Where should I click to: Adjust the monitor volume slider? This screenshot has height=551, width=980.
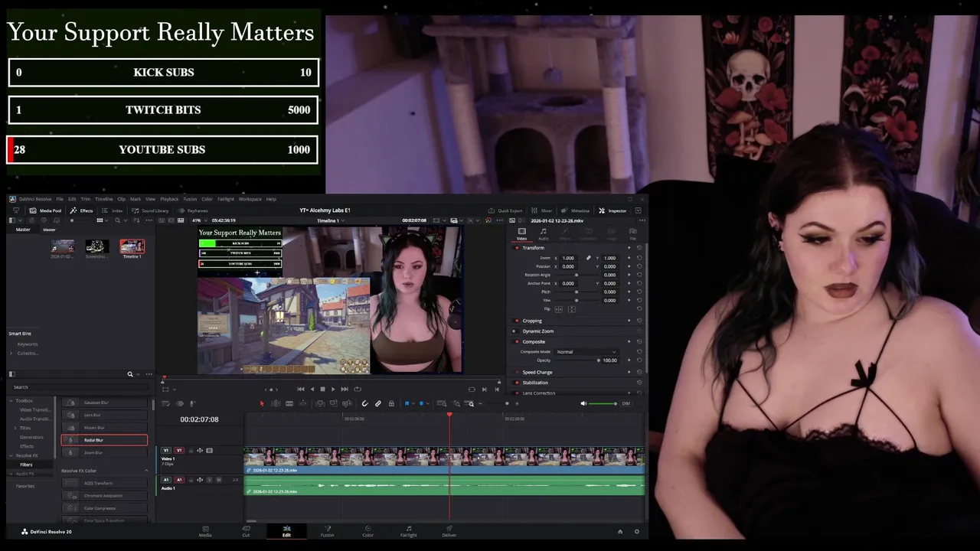point(602,403)
